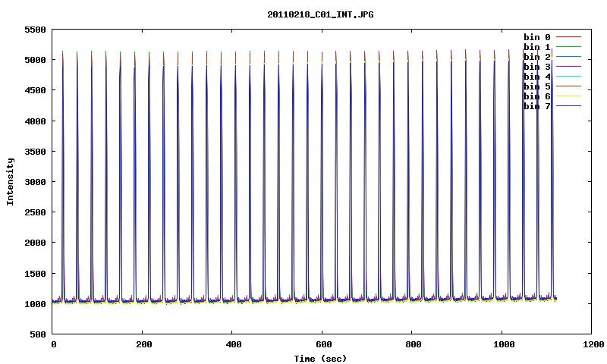Click the red line sample for bin 0

[568, 37]
